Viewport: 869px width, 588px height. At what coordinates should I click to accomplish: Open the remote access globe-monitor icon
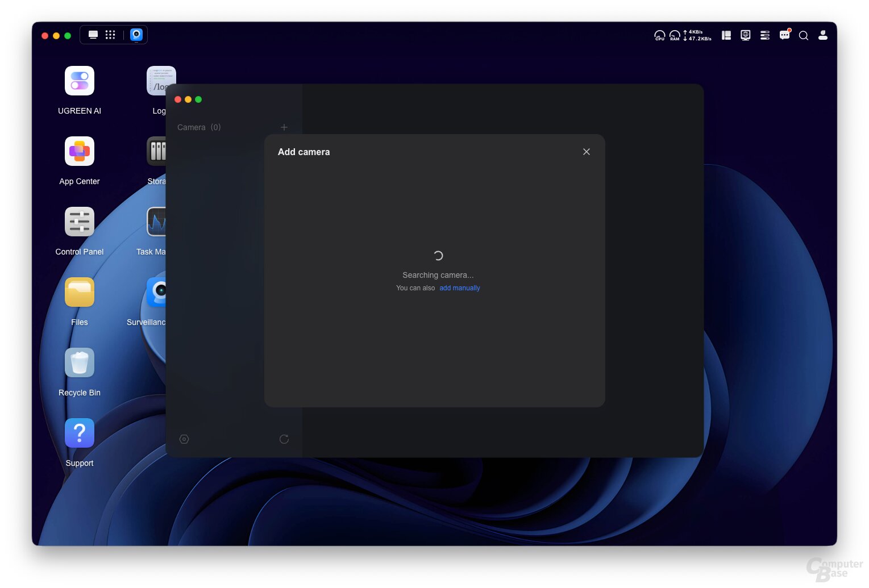(x=746, y=35)
